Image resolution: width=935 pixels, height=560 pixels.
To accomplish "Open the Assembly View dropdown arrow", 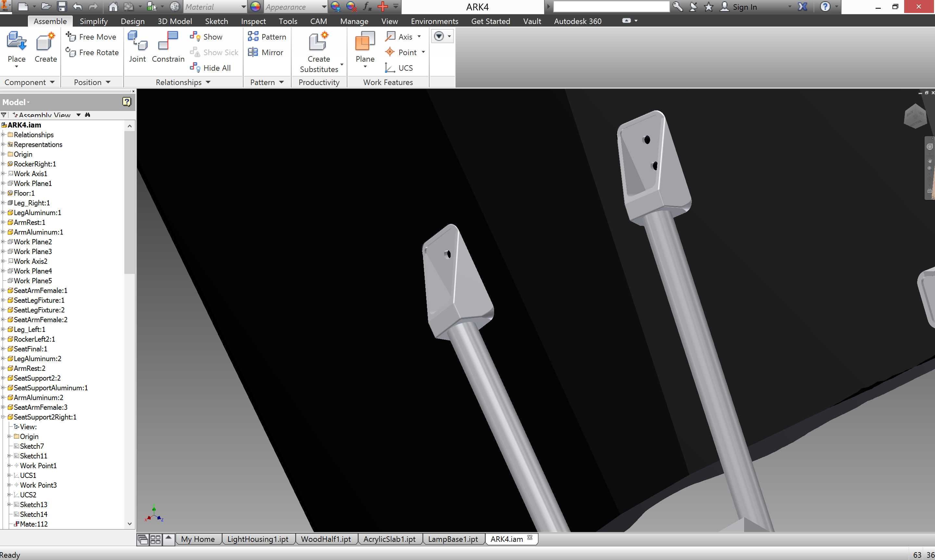I will pyautogui.click(x=79, y=115).
